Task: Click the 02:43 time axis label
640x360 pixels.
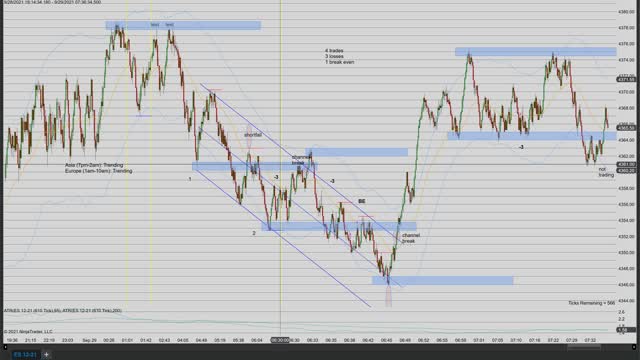Action: point(164,340)
